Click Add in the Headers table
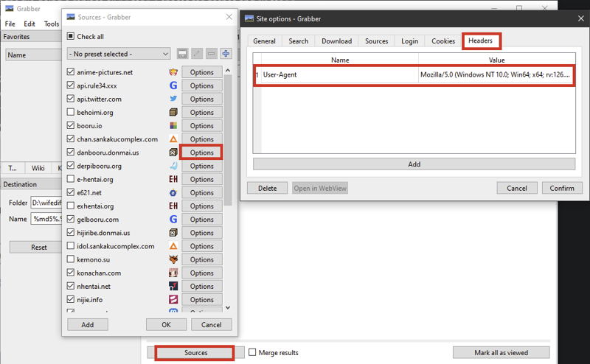 [414, 164]
